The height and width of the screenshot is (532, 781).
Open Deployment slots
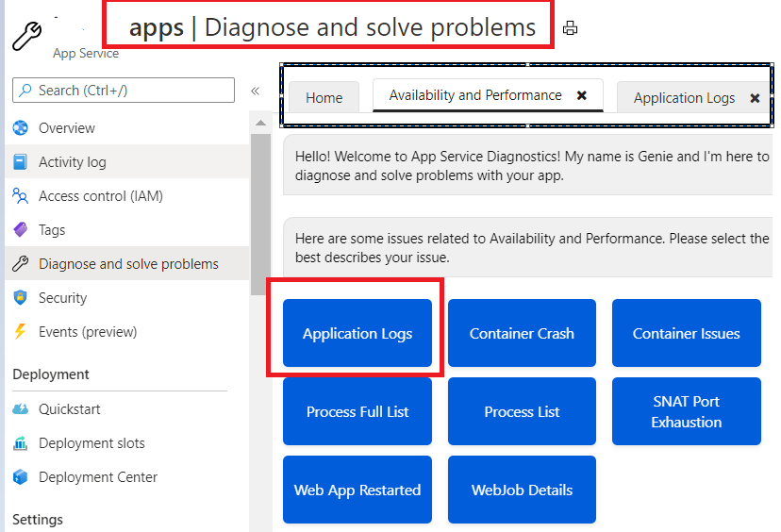pos(127,442)
